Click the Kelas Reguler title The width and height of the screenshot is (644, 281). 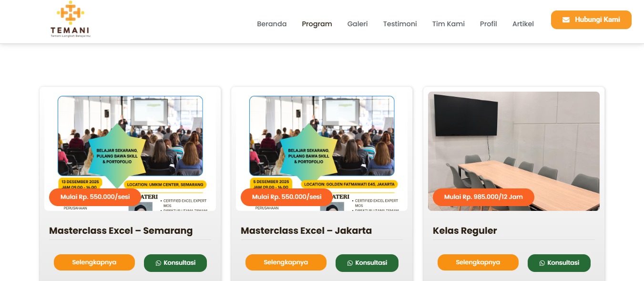coord(465,231)
